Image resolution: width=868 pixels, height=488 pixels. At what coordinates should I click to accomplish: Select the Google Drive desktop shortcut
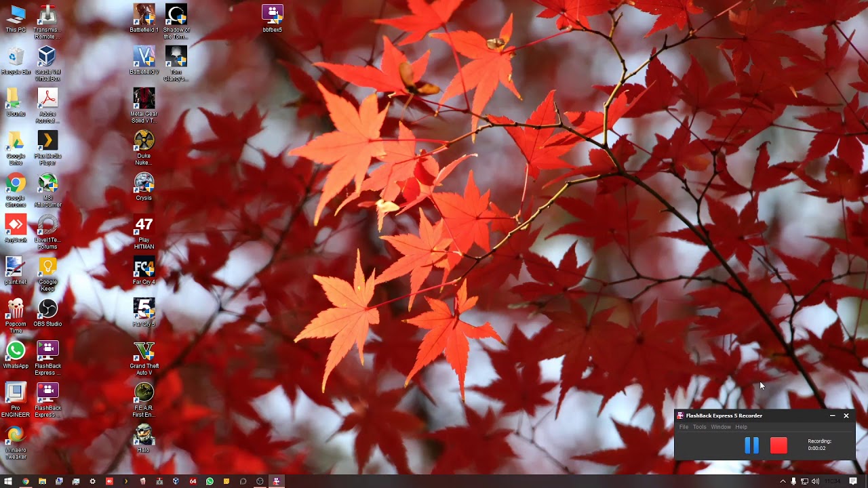pos(16,148)
